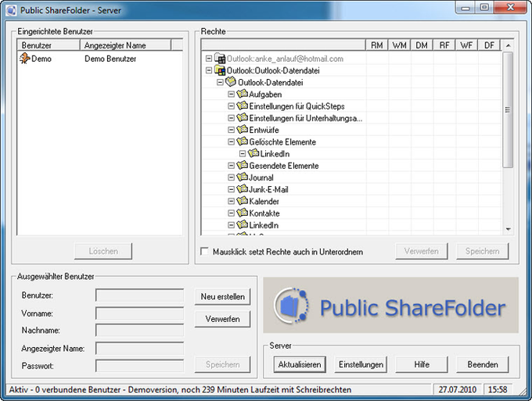532x401 pixels.
Task: Click the RF rights column header
Action: tap(444, 45)
